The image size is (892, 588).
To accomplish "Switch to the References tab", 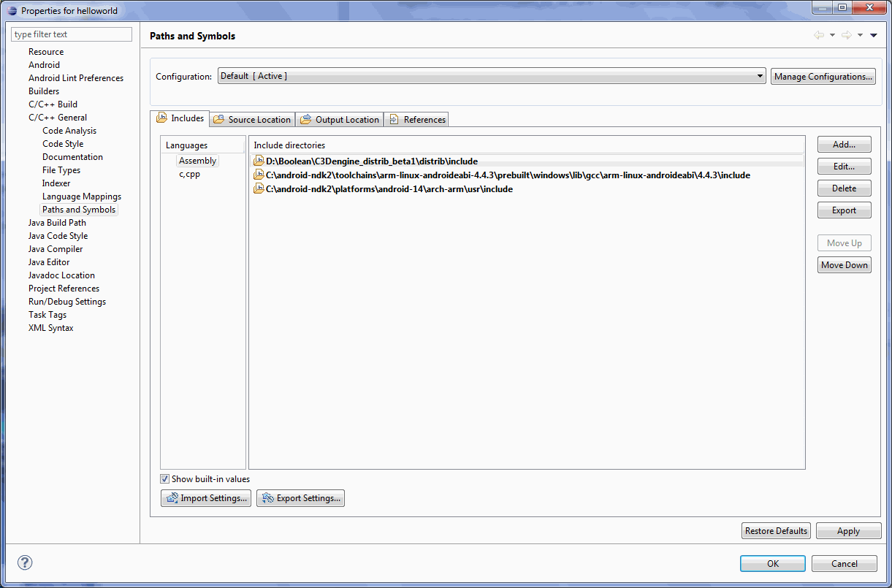I will tap(416, 120).
